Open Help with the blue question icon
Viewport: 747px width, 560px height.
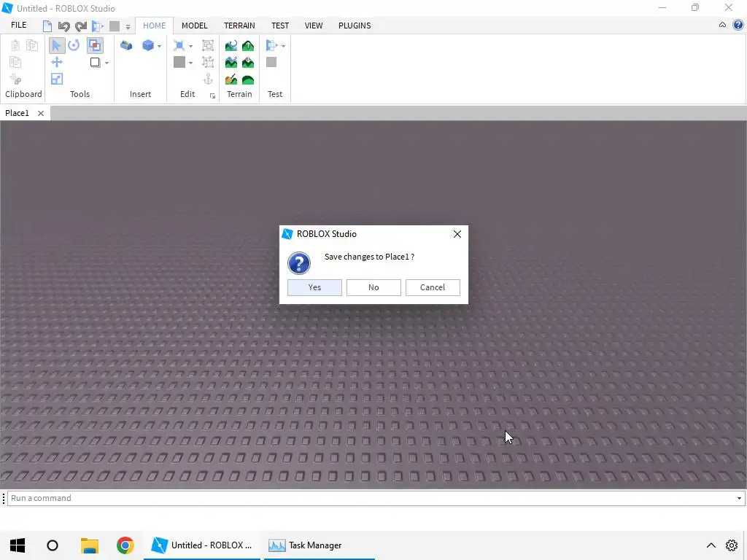738,25
